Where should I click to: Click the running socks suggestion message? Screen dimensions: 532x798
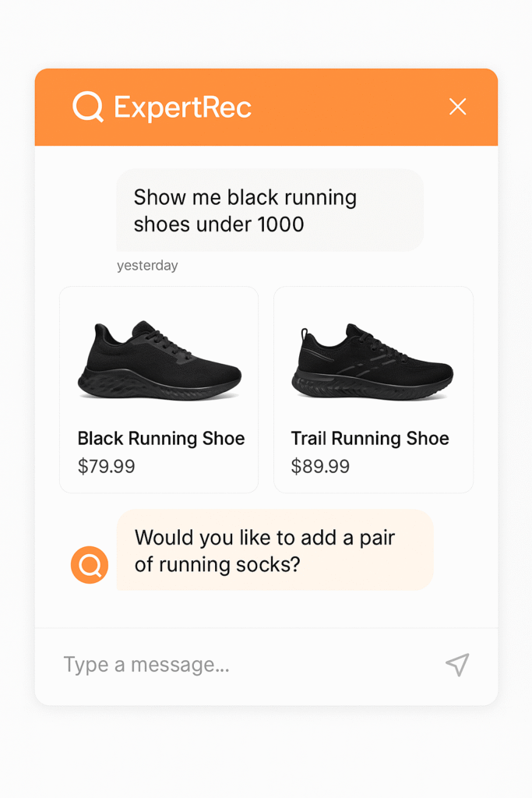(265, 550)
